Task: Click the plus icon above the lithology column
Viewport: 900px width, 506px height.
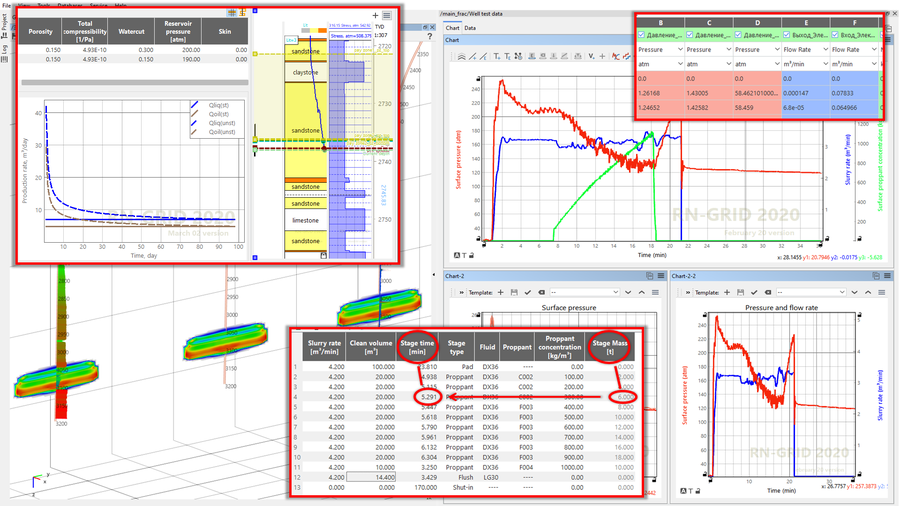Action: coord(375,16)
